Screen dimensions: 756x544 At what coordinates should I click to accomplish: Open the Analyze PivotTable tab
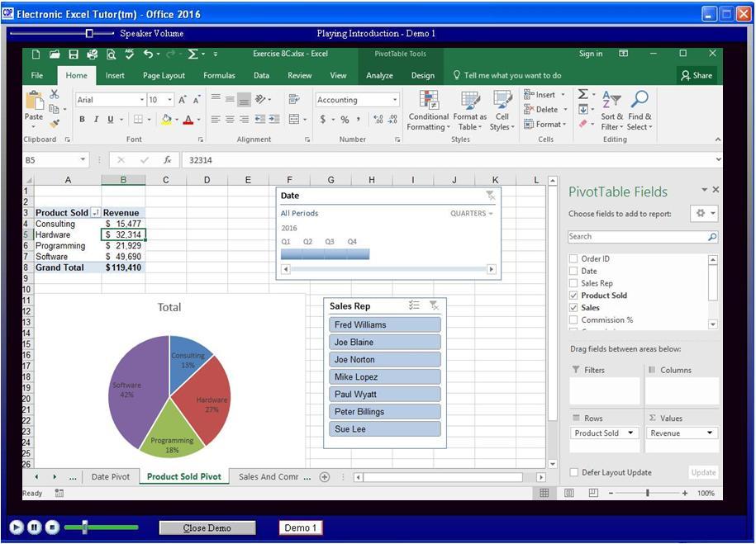[379, 75]
